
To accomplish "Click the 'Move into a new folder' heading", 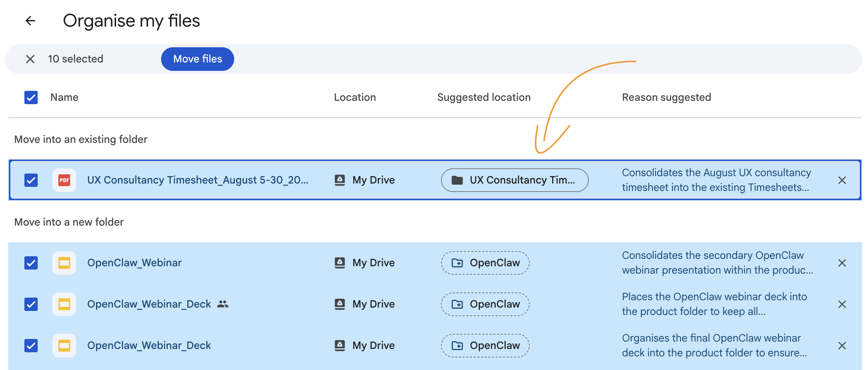I will 69,222.
